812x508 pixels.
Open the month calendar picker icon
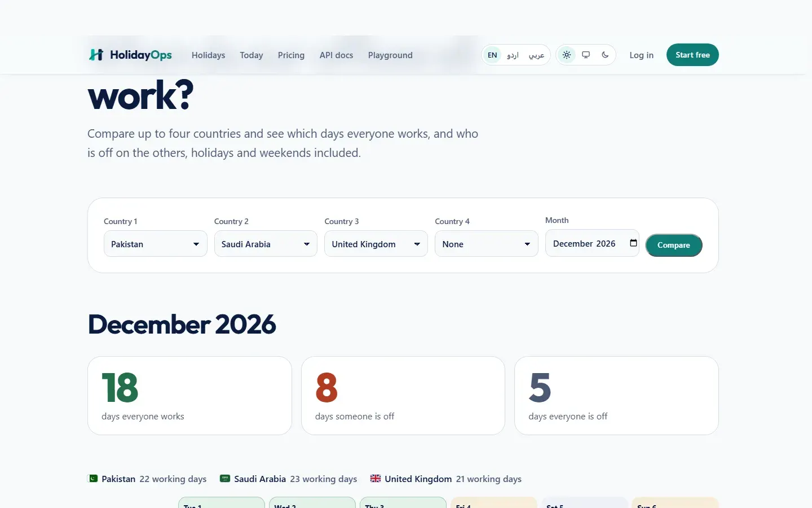point(633,243)
